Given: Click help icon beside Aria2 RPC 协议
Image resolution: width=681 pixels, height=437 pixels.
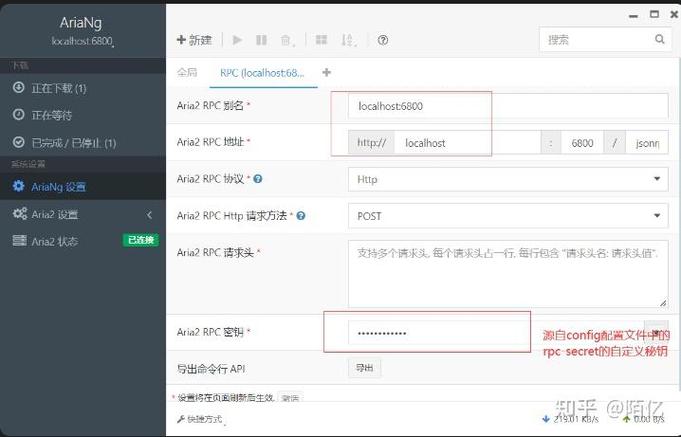Looking at the screenshot, I should coord(258,179).
